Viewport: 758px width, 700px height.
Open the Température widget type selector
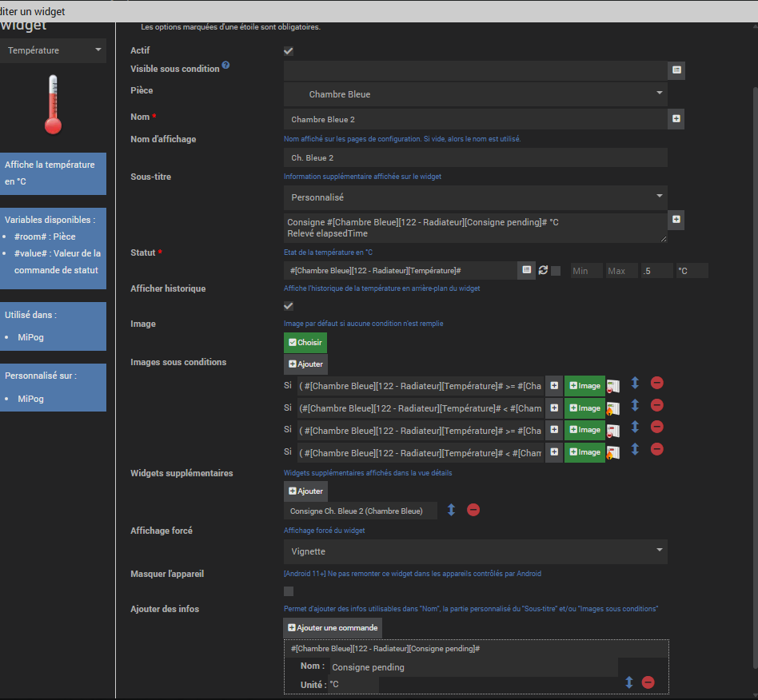click(54, 50)
